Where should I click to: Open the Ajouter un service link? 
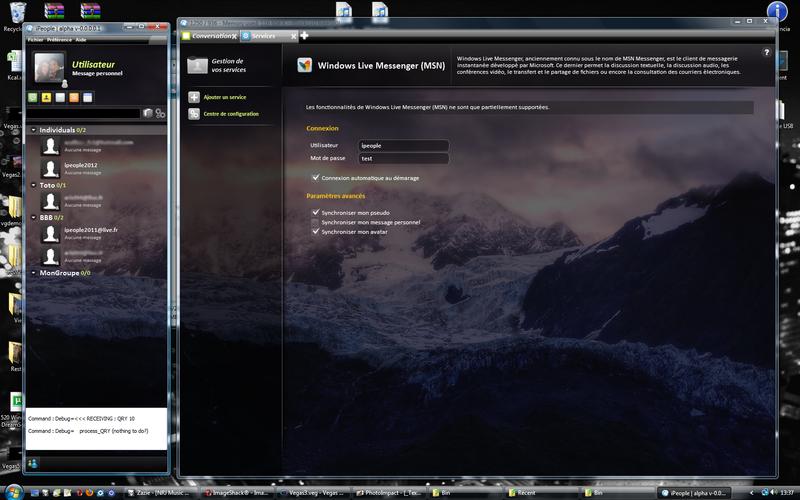[x=224, y=97]
